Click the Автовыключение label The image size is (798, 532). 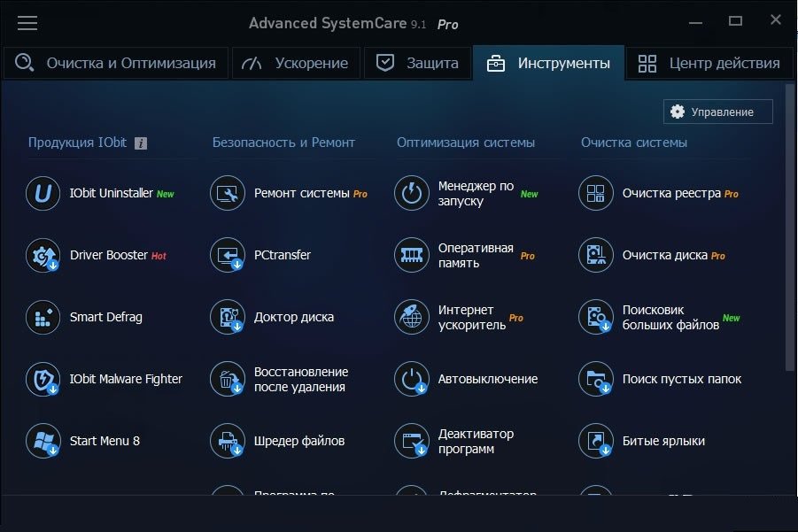click(488, 379)
